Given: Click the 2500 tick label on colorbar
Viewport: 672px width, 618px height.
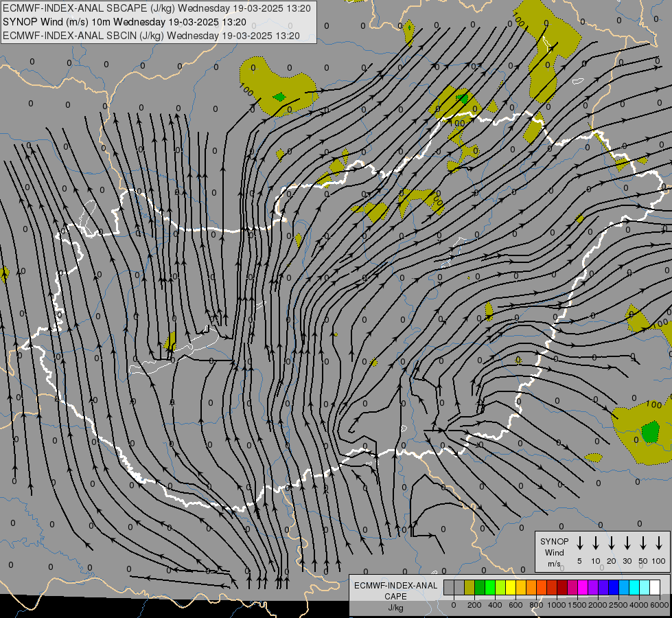Looking at the screenshot, I should (618, 605).
